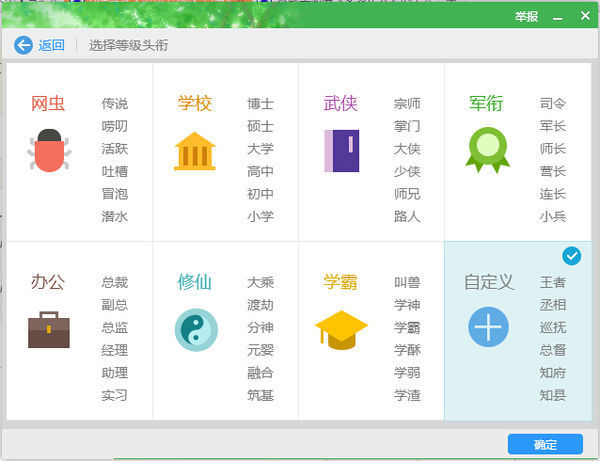This screenshot has width=600, height=461.
Task: Click the 掌门 rank text
Action: point(407,126)
